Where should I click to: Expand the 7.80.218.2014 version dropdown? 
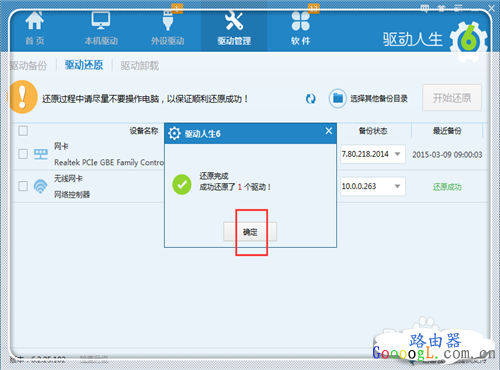[397, 154]
